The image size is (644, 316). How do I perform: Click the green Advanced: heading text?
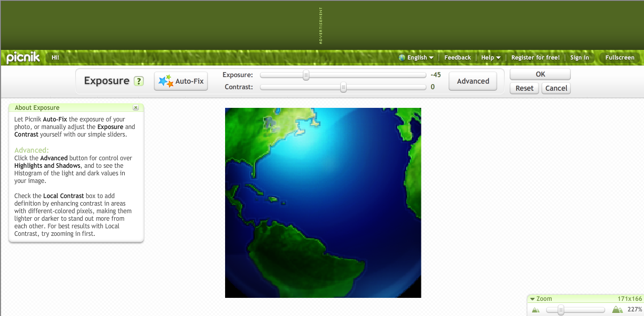tap(31, 150)
